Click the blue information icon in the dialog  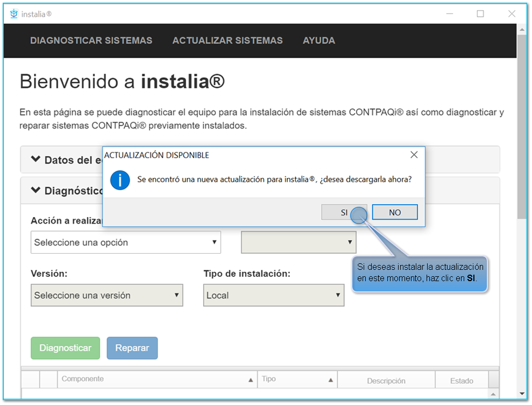pos(119,180)
